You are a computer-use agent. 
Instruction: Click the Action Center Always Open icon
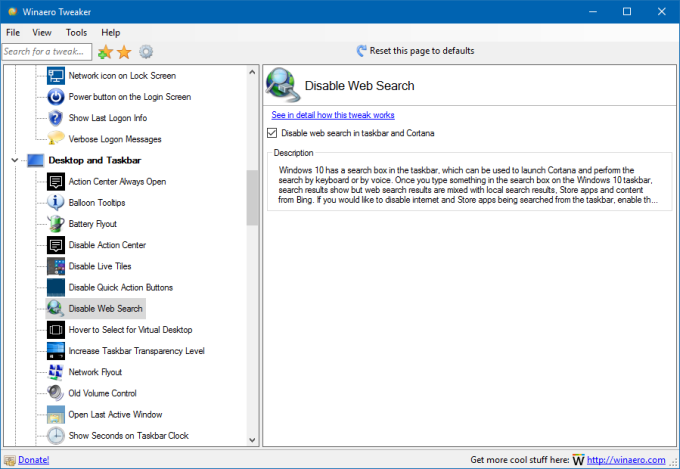coord(56,182)
